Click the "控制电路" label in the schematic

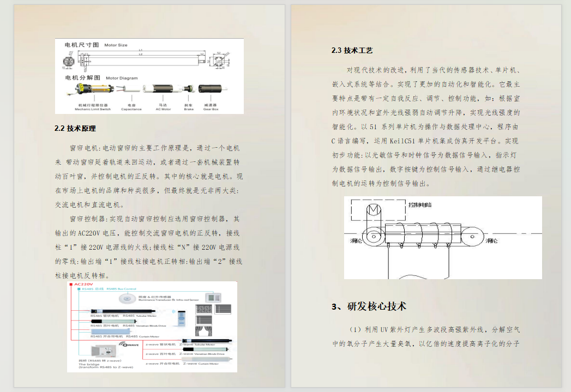click(x=420, y=205)
